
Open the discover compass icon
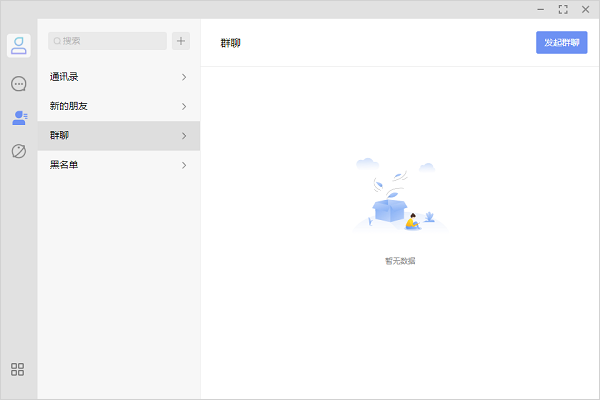coord(19,151)
